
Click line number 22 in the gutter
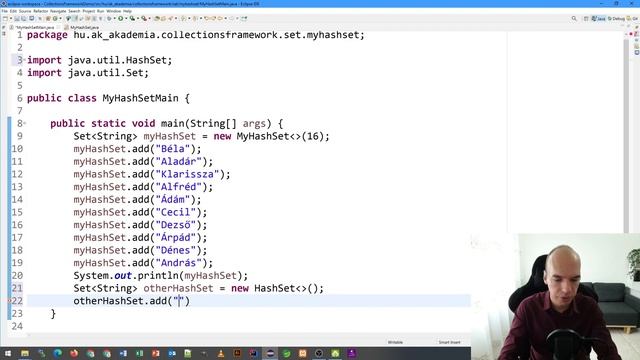[x=18, y=301]
